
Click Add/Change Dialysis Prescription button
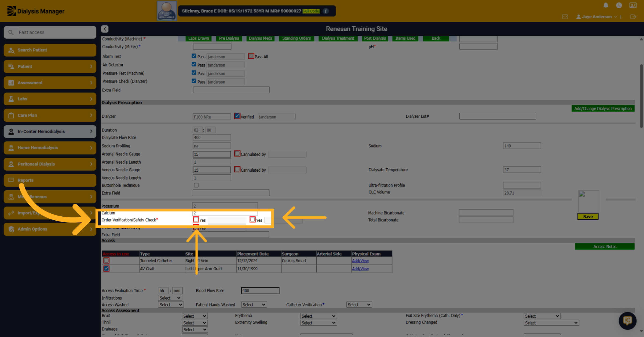coord(603,109)
